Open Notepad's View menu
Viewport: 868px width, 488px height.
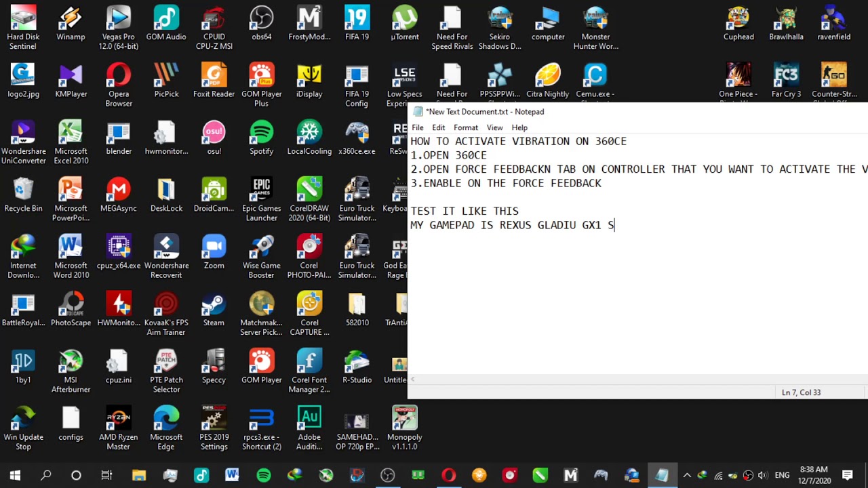point(495,127)
